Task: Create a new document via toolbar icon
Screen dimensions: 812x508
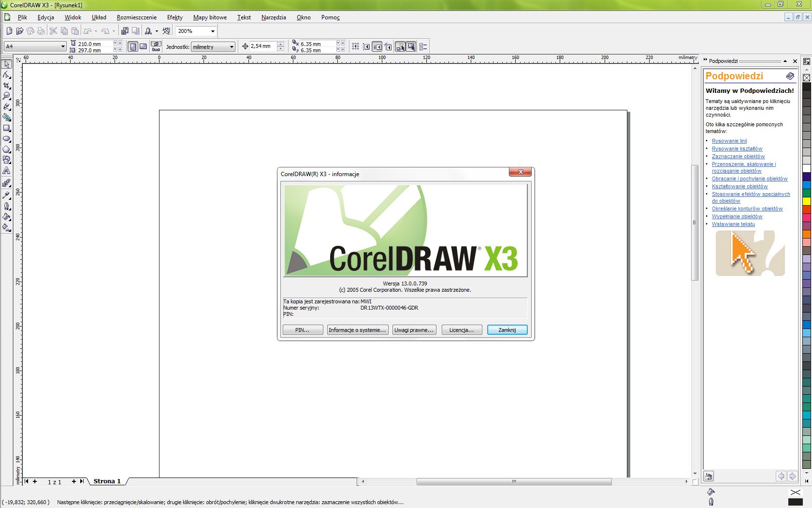Action: 9,31
